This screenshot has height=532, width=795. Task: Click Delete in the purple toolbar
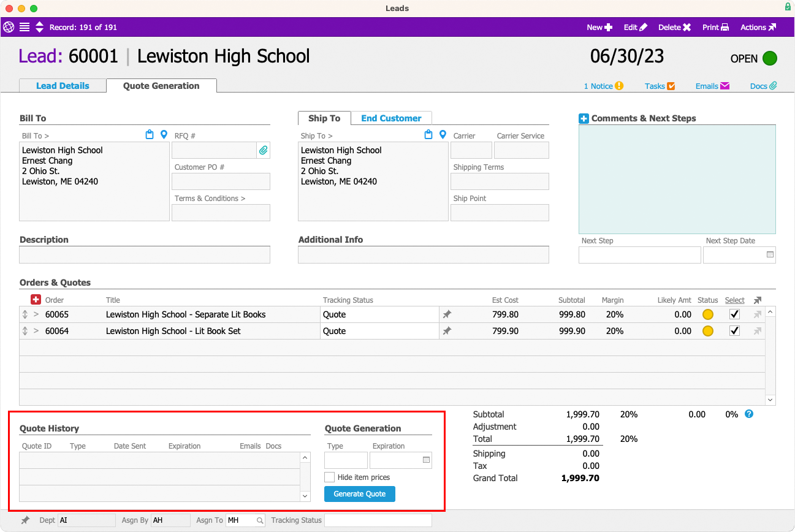click(674, 27)
